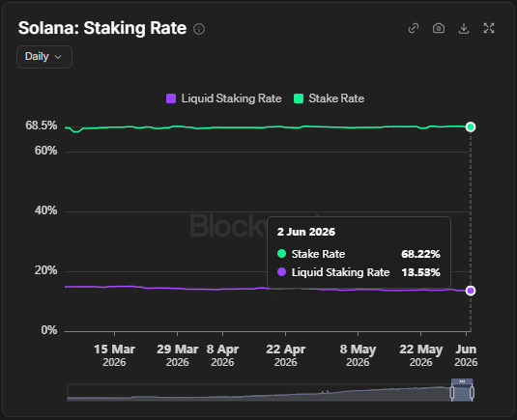Click the range selector top drag handle
Image resolution: width=517 pixels, height=420 pixels.
(462, 381)
